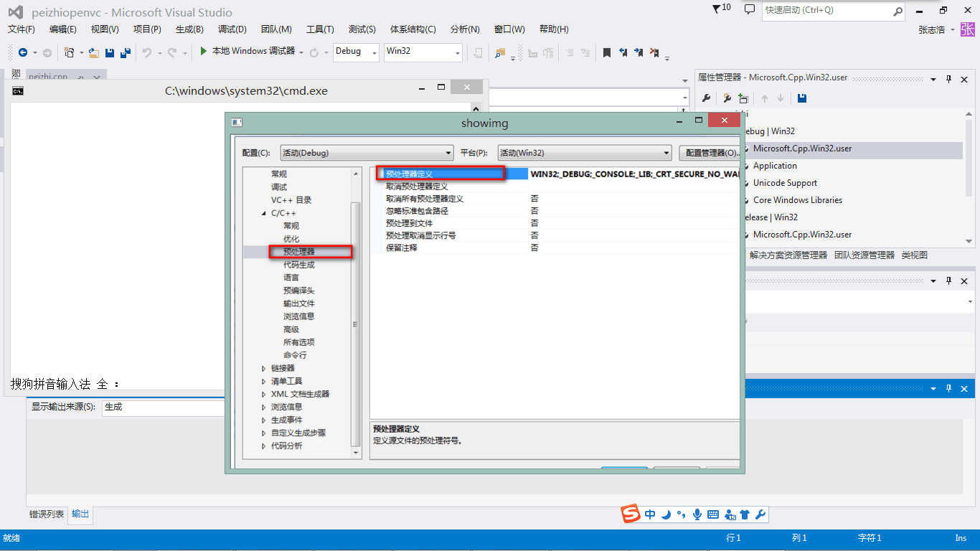
Task: Toggle bookmark with the bookmark flag icon
Action: (607, 52)
